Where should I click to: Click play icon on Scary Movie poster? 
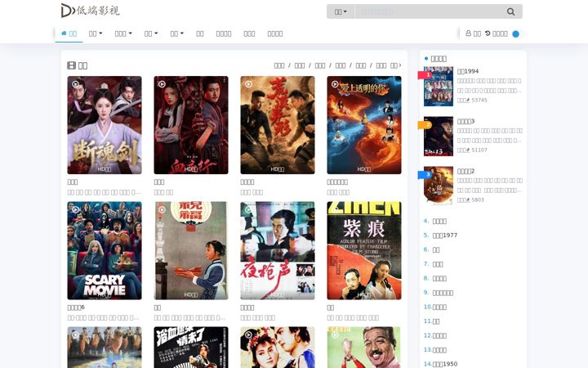[x=76, y=209]
